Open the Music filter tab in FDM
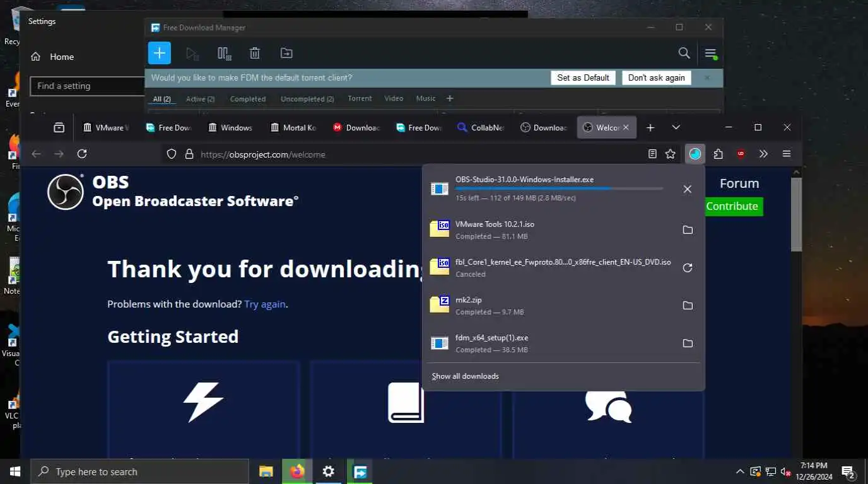The width and height of the screenshot is (868, 484). click(x=426, y=98)
